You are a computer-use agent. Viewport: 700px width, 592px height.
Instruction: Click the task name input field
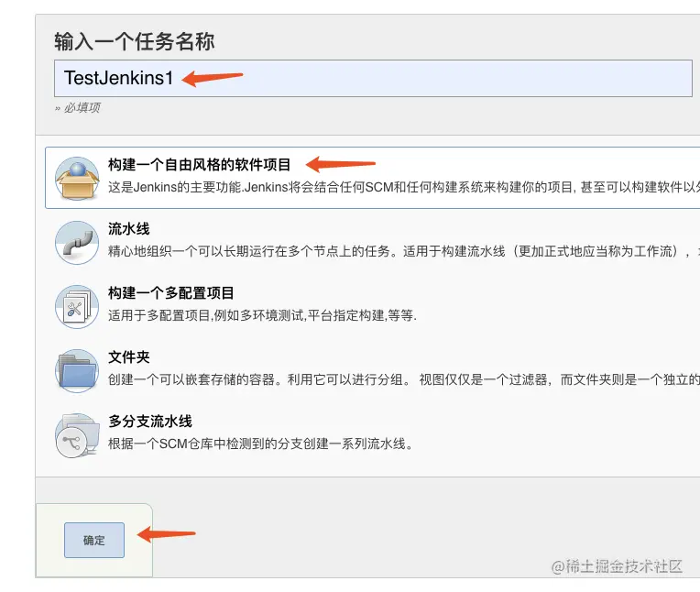coord(373,78)
